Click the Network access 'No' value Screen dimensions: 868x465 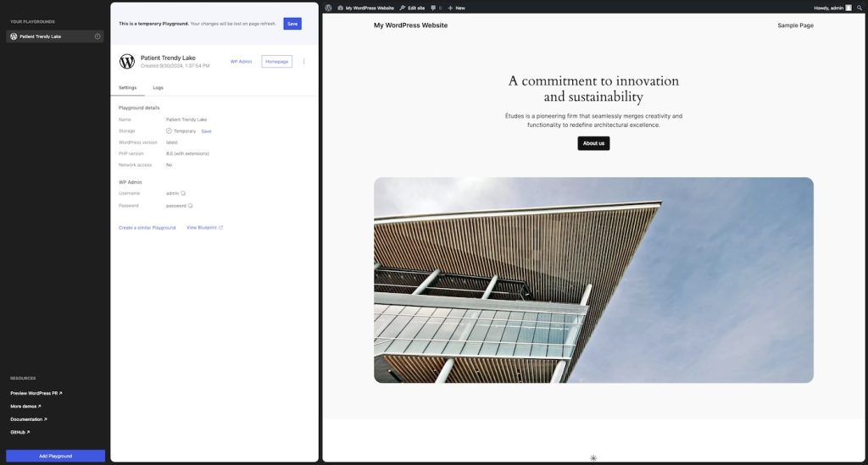(x=169, y=165)
